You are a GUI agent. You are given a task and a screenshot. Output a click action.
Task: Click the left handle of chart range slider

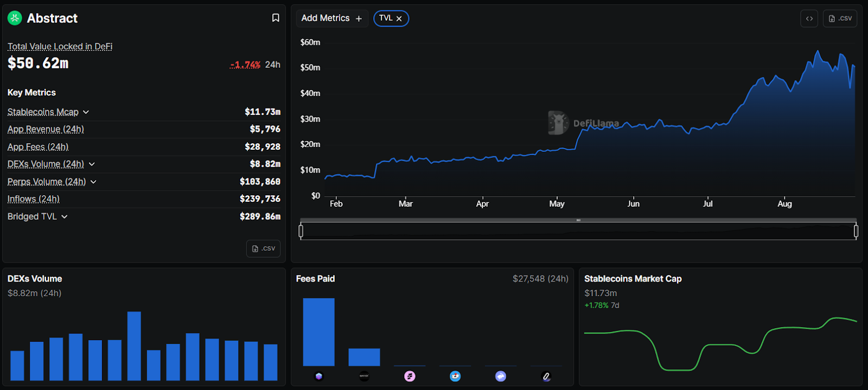301,231
